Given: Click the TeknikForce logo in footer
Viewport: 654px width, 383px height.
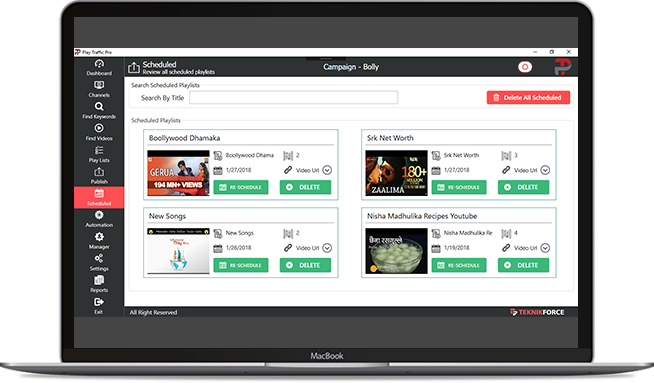Looking at the screenshot, I should tap(537, 312).
